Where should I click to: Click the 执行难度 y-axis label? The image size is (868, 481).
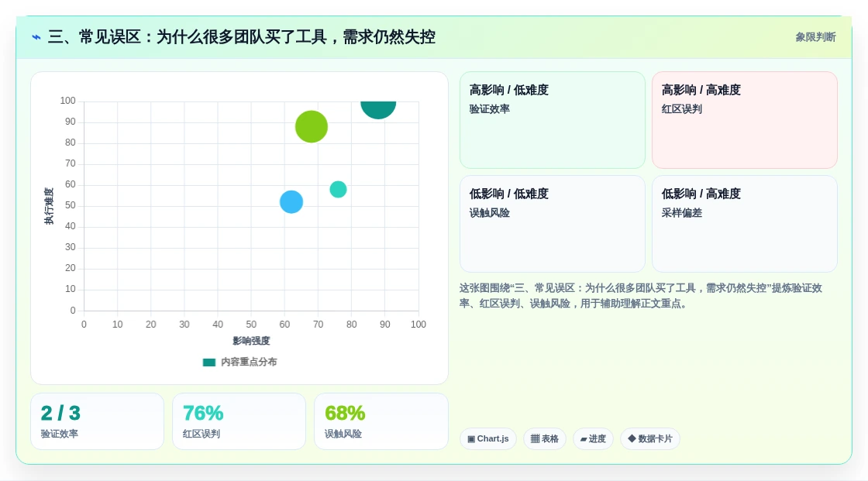(x=49, y=206)
